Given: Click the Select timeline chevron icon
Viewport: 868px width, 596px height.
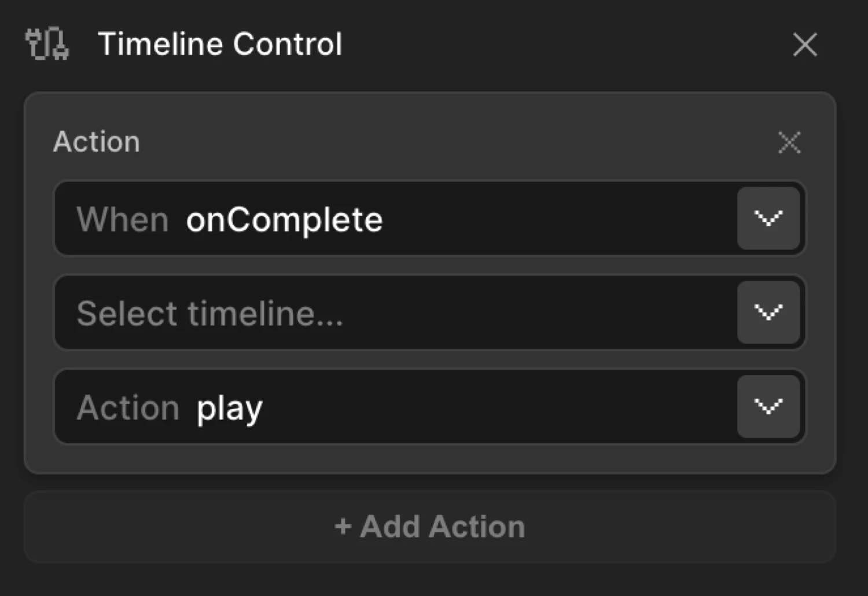Looking at the screenshot, I should (768, 312).
